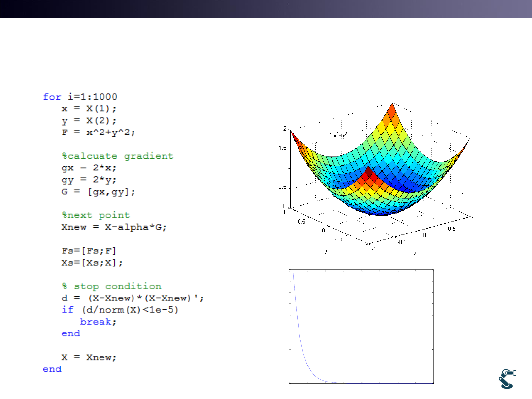Click the 'x = X(1);' line
This screenshot has height=399, width=532.
89,109
